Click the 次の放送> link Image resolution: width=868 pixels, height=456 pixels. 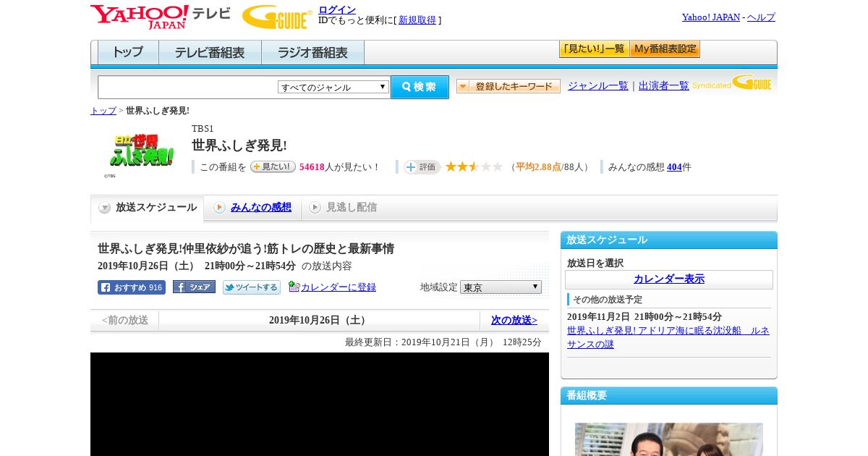[514, 320]
